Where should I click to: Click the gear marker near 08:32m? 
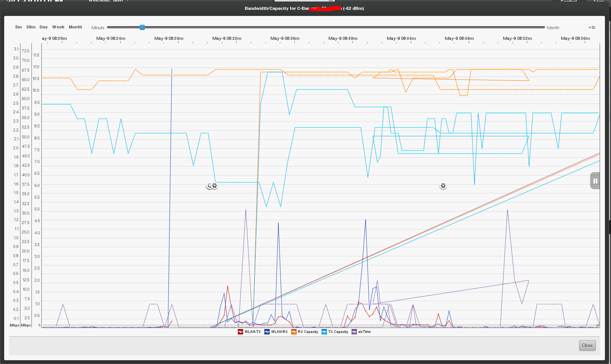(214, 186)
